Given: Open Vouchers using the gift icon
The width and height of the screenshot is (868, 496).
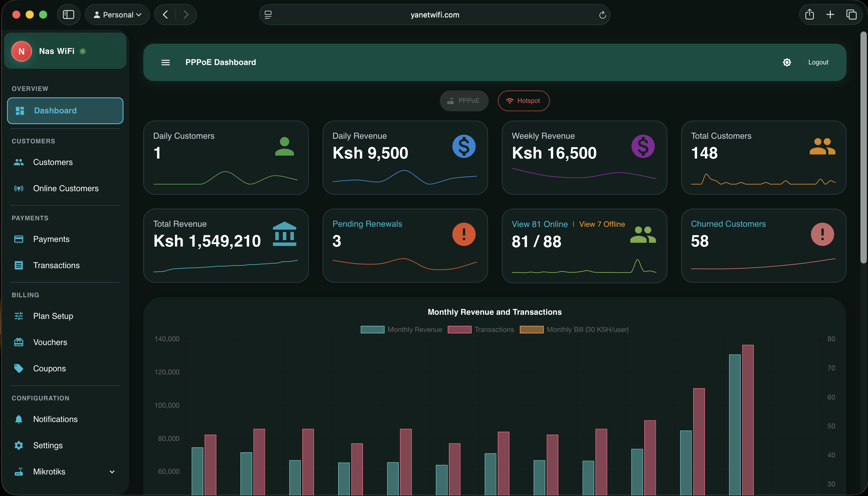Looking at the screenshot, I should point(19,342).
